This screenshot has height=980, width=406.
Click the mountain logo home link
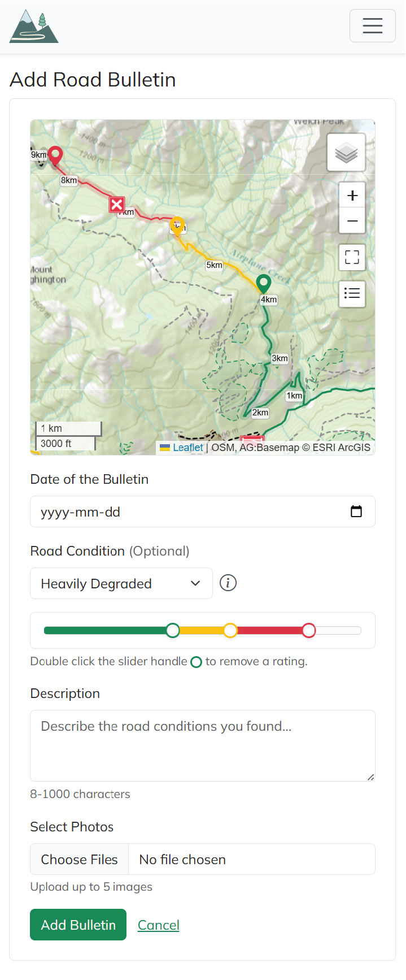tap(34, 27)
